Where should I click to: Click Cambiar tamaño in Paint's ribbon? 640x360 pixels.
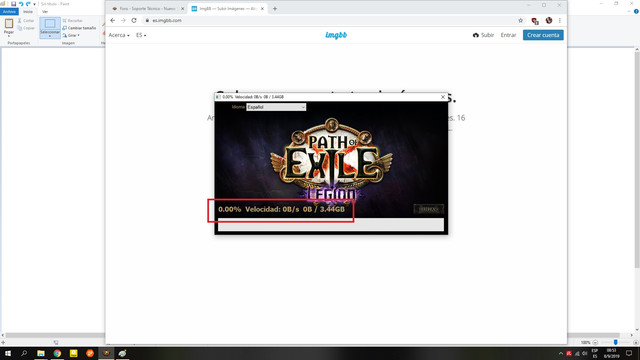click(79, 28)
